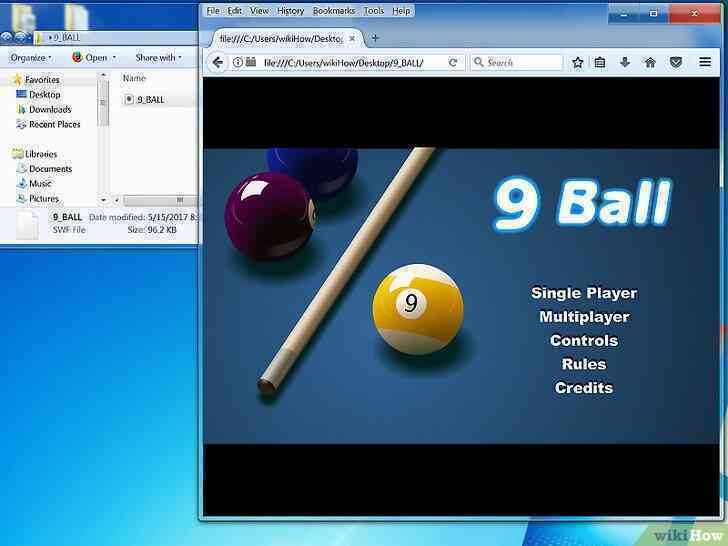Minimize the Firefox window

[624, 14]
